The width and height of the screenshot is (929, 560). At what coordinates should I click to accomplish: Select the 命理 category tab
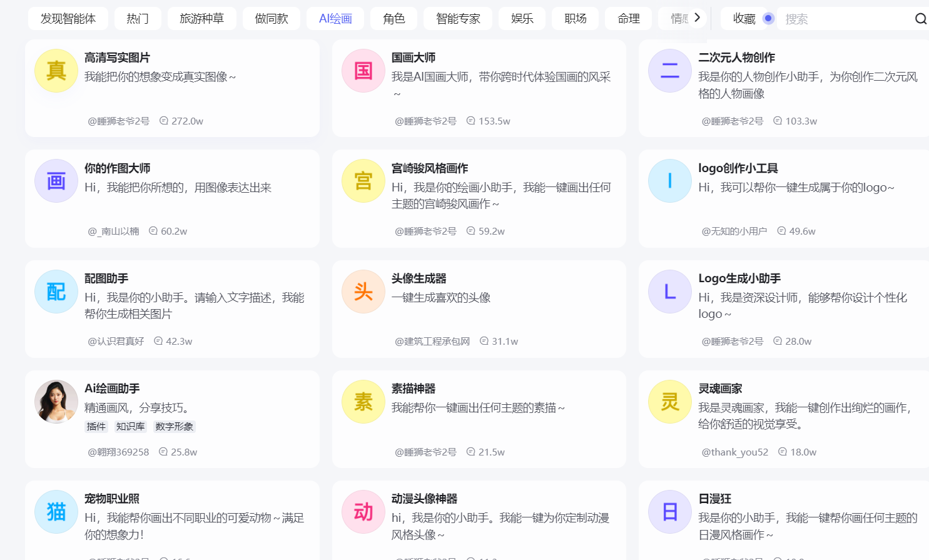[628, 18]
